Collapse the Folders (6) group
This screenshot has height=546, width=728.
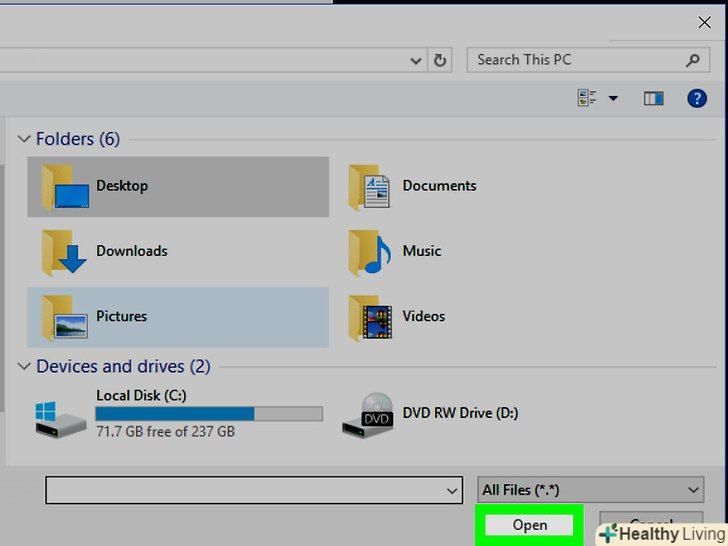click(x=25, y=139)
